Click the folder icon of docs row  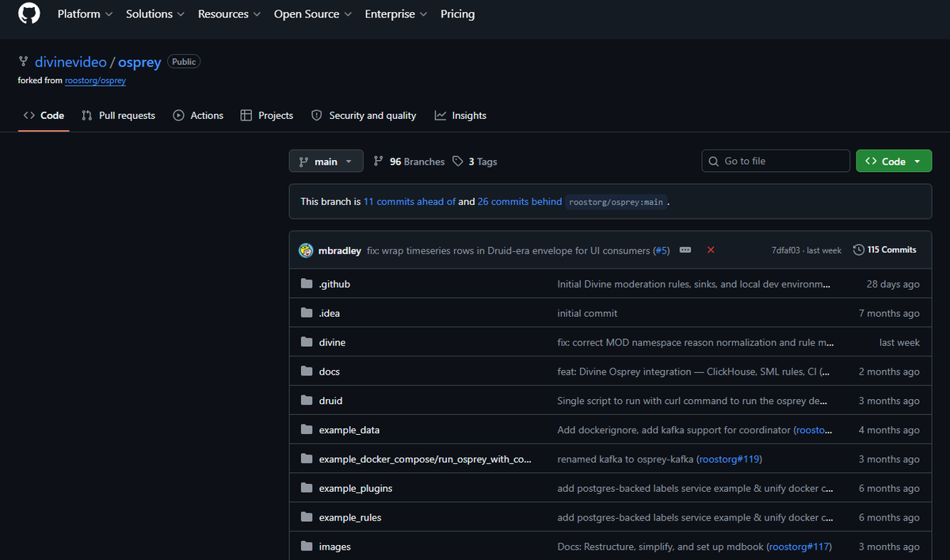click(307, 371)
